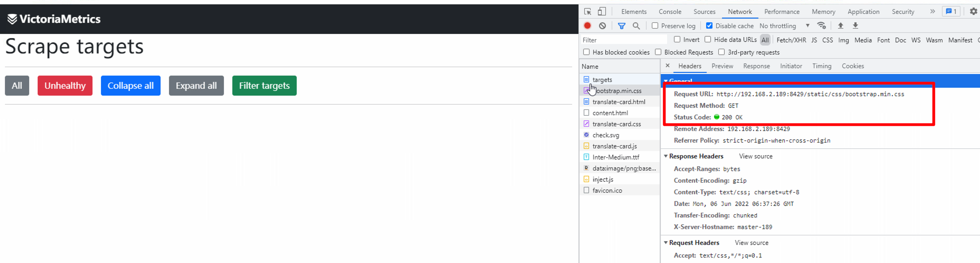The width and height of the screenshot is (980, 263).
Task: Filter requests by JS type
Action: [814, 40]
